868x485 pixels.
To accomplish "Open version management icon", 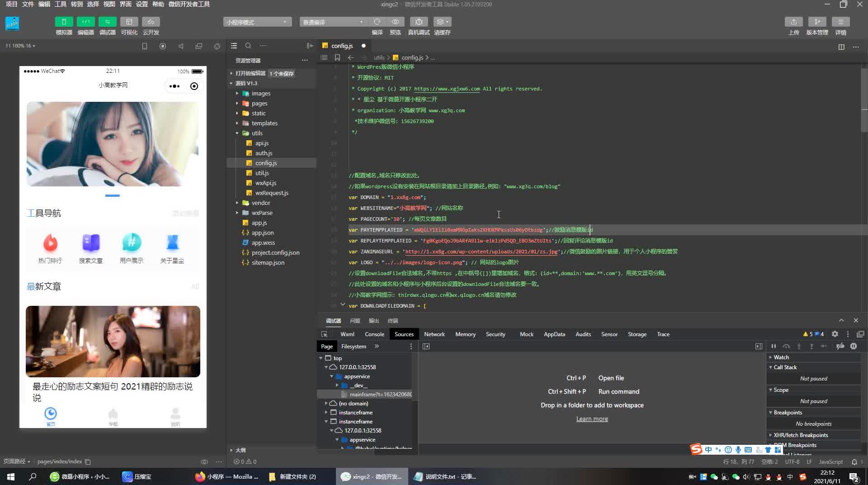I will pyautogui.click(x=817, y=22).
